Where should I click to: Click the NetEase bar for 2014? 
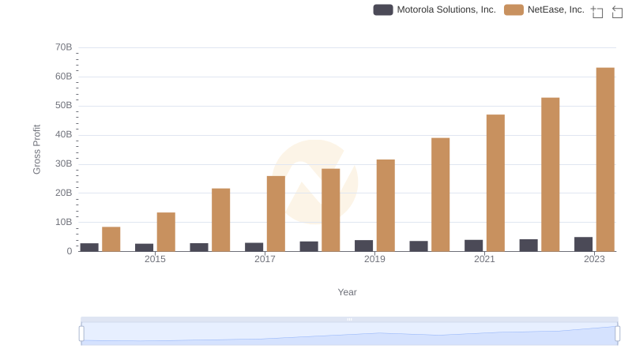pos(111,239)
